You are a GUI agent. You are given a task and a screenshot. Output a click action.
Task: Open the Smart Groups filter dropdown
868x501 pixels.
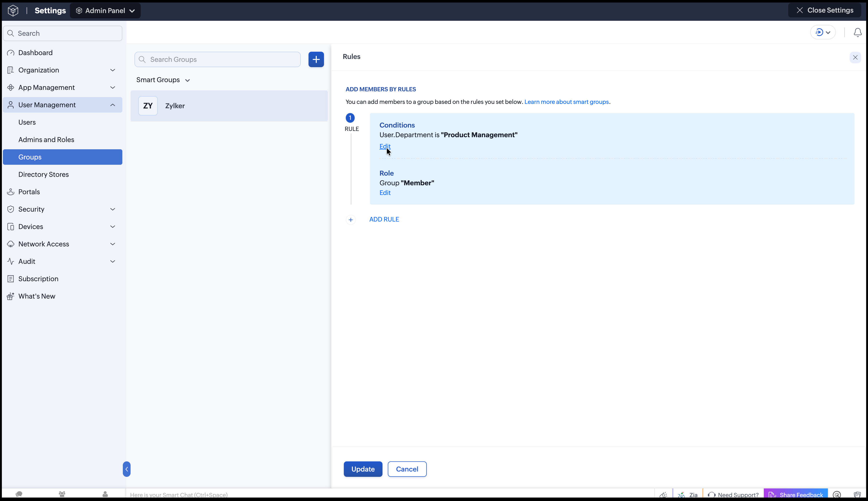point(163,80)
